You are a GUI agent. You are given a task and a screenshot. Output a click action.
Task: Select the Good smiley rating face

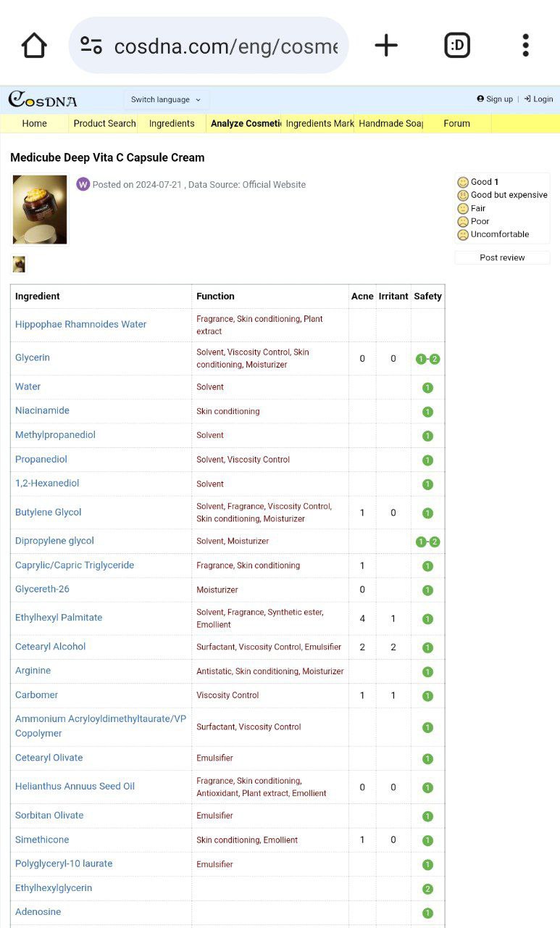pyautogui.click(x=463, y=182)
